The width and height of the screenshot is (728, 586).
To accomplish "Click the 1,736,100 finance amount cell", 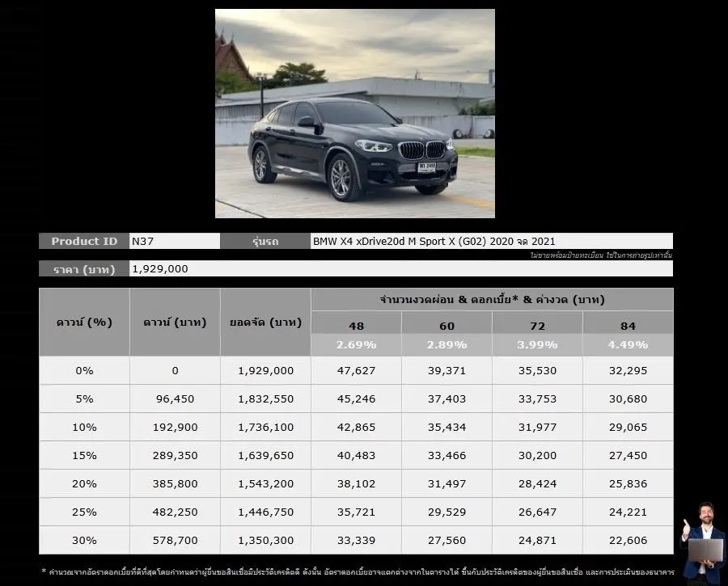I will point(265,427).
